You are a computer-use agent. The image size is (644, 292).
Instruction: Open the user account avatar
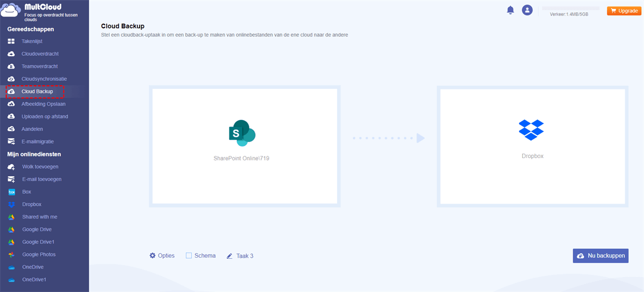click(528, 10)
